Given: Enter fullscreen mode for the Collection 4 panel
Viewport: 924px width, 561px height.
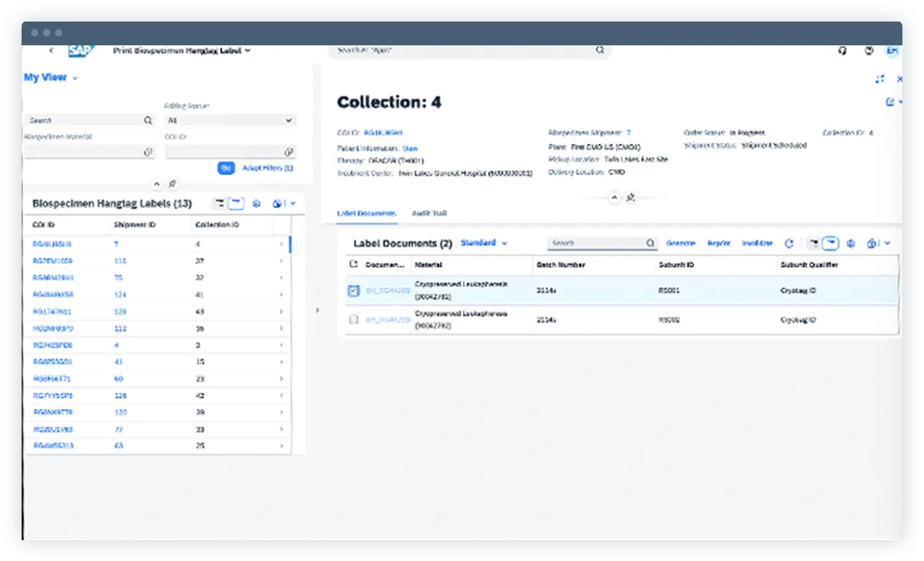Looking at the screenshot, I should point(880,79).
